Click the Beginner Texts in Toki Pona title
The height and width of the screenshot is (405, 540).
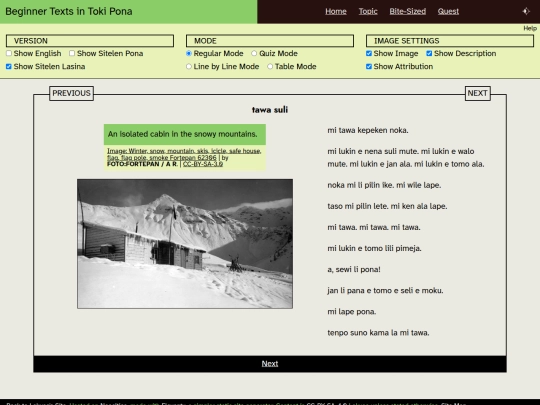pos(69,11)
